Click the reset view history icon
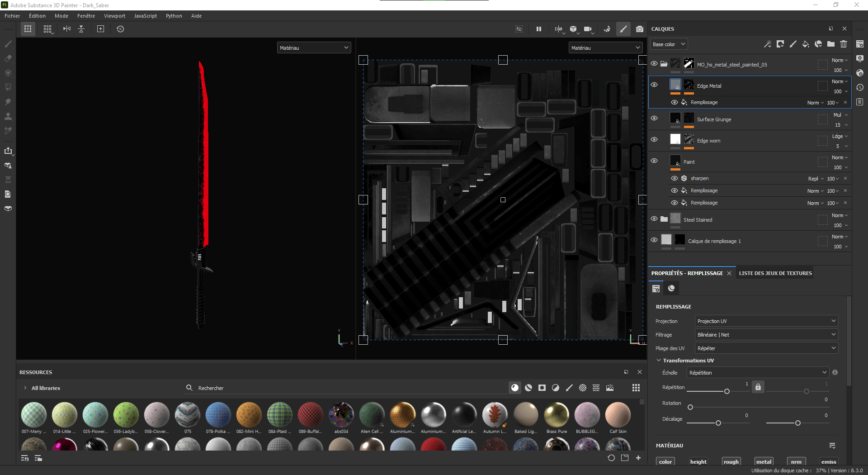 tap(120, 29)
